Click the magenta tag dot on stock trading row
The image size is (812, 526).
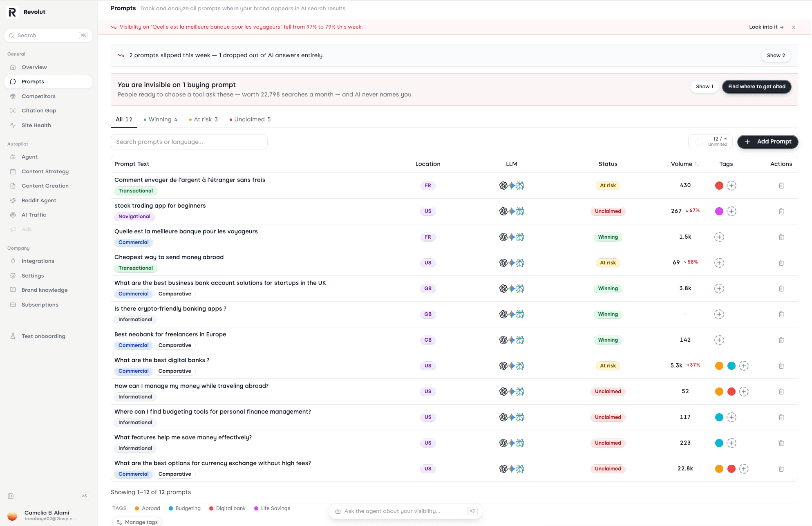coord(719,211)
